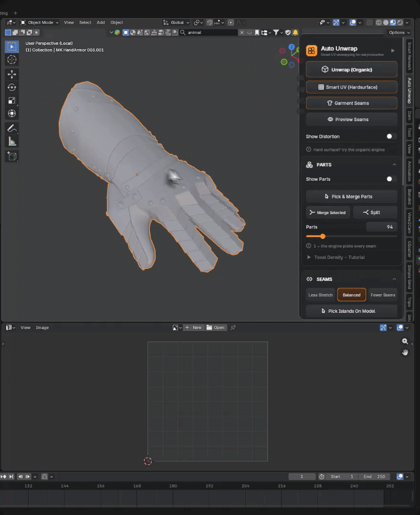
Task: Open the Options dropdown
Action: (399, 33)
